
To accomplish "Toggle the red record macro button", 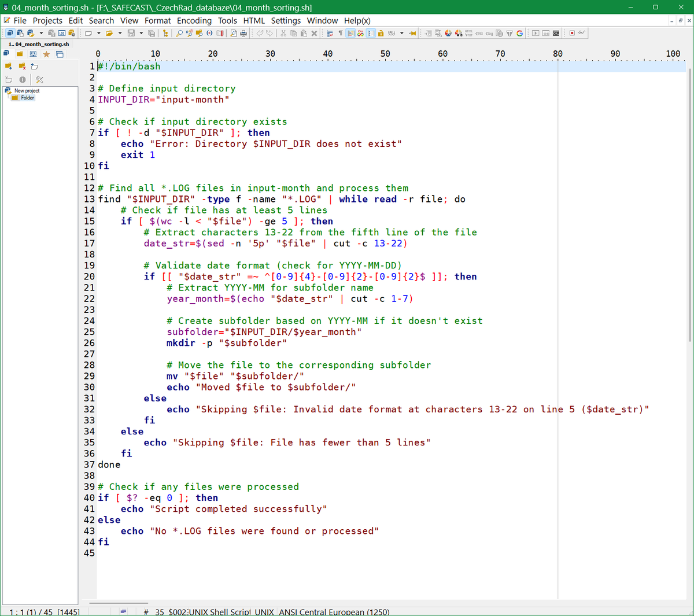I will [572, 34].
